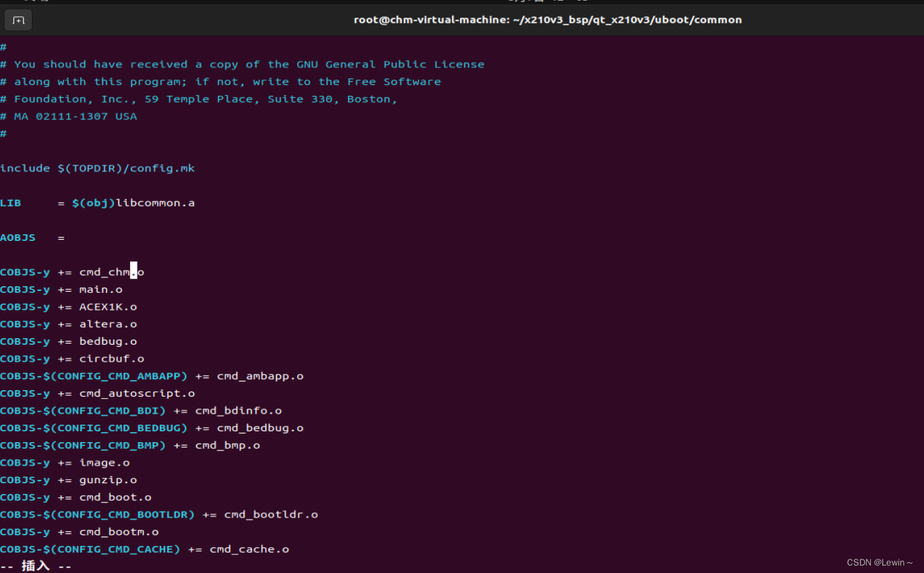The width and height of the screenshot is (924, 573).
Task: Click the 'circbuf.o' line
Action: pyautogui.click(x=72, y=359)
